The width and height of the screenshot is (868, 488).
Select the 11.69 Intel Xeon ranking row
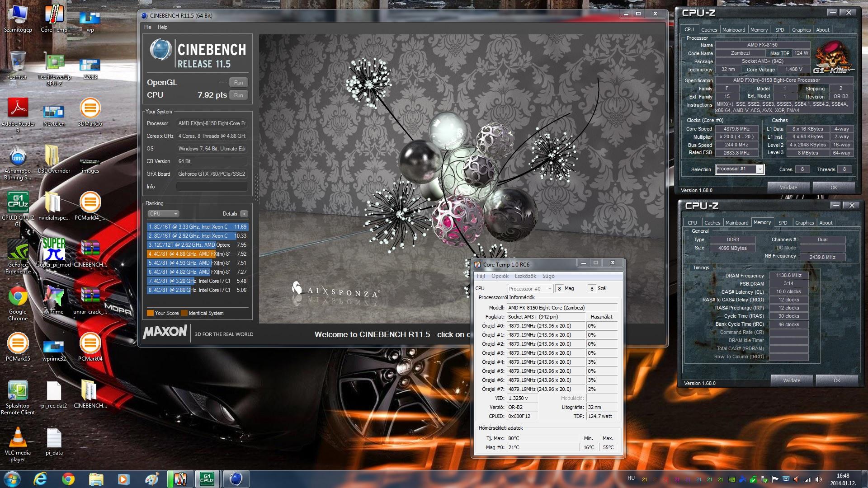198,227
